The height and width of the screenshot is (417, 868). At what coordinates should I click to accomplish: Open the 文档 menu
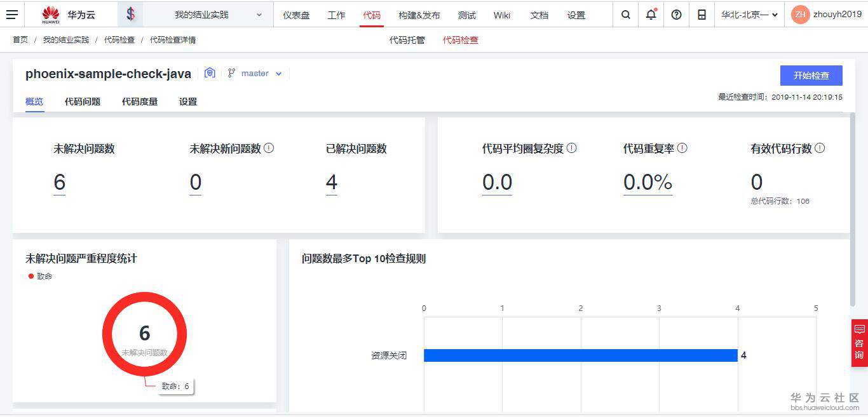point(539,15)
